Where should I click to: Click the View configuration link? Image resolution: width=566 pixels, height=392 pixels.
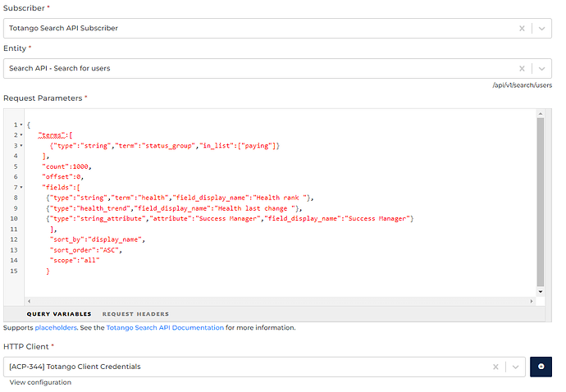coord(40,382)
